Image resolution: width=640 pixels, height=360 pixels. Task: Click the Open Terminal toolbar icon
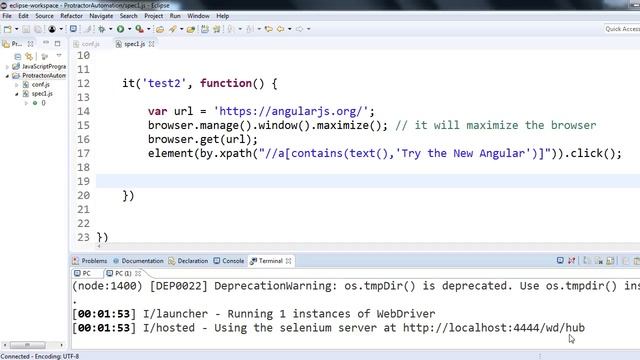click(73, 29)
